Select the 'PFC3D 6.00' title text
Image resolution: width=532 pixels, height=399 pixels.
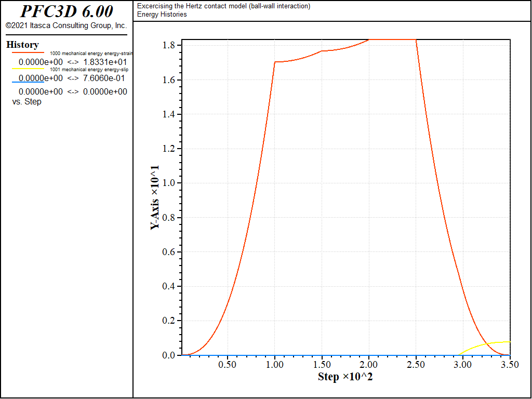(x=66, y=11)
